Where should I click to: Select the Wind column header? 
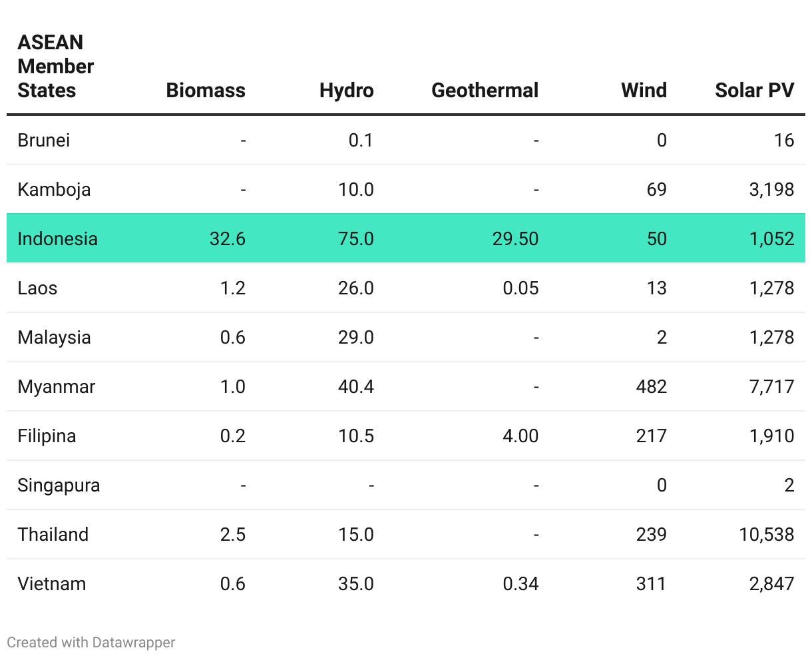(644, 91)
